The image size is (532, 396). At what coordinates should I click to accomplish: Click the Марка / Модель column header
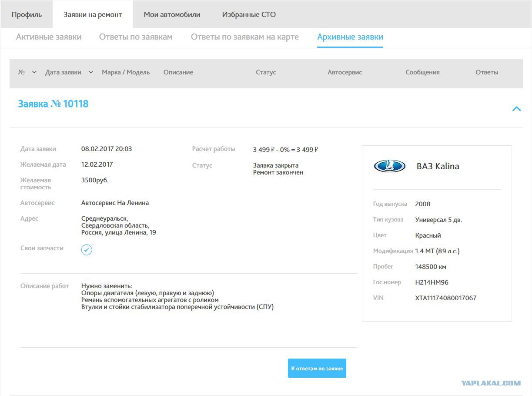126,72
